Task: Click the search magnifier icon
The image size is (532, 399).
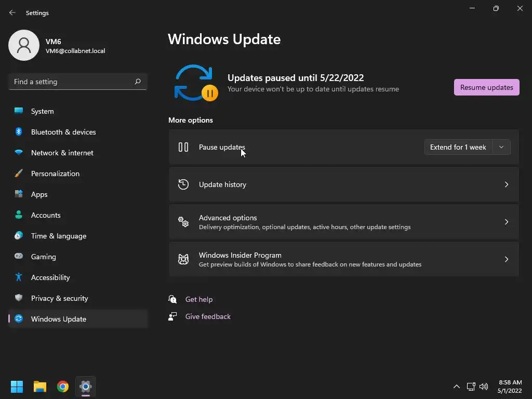Action: (x=137, y=82)
